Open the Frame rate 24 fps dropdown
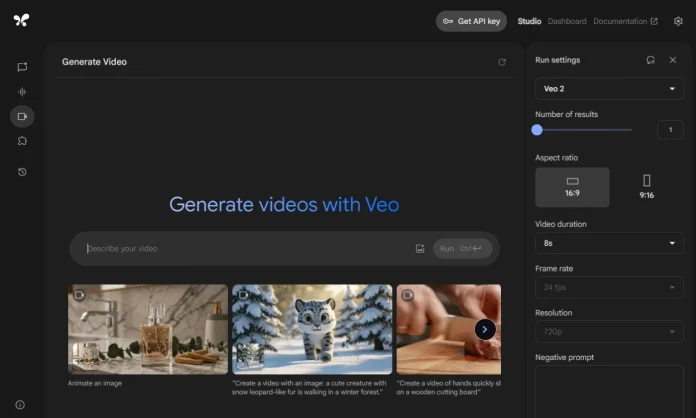The width and height of the screenshot is (696, 418). click(609, 288)
